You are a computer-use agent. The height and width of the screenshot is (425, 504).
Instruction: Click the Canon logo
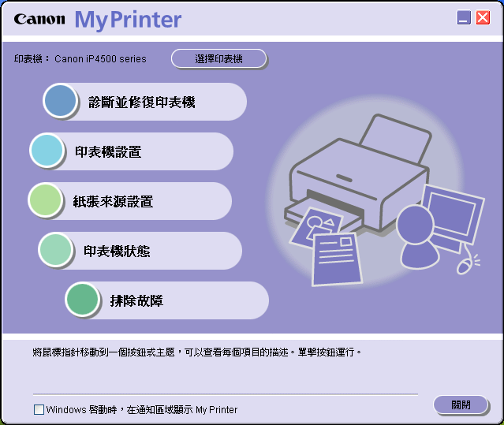pyautogui.click(x=39, y=19)
